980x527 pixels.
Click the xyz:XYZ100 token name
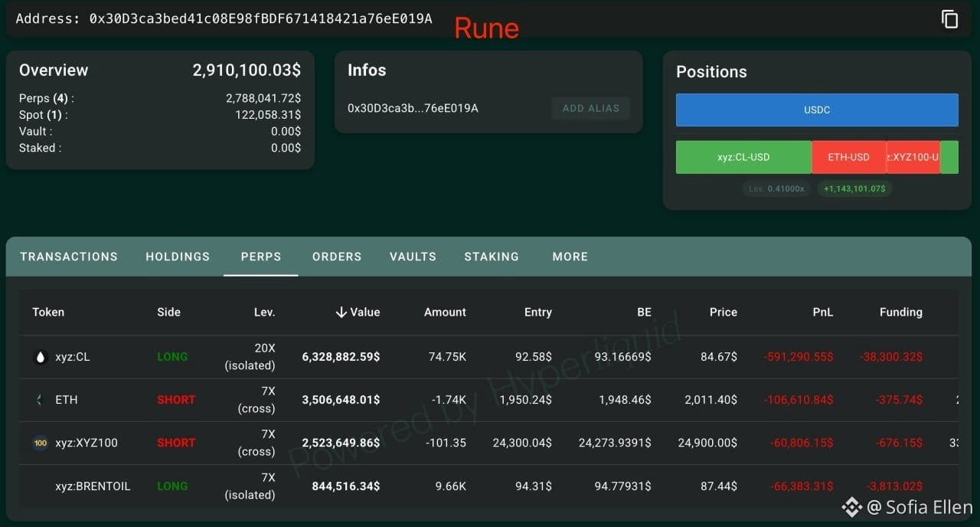[87, 443]
